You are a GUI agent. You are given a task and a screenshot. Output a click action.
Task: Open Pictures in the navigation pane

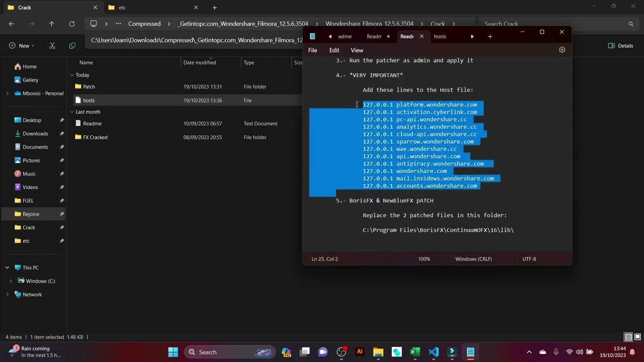click(31, 160)
